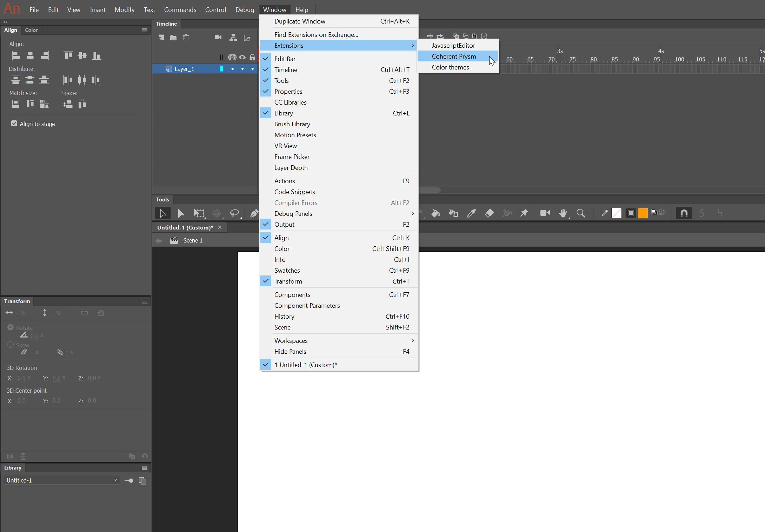The height and width of the screenshot is (532, 765).
Task: Open the Transform panel options menu
Action: pos(145,301)
